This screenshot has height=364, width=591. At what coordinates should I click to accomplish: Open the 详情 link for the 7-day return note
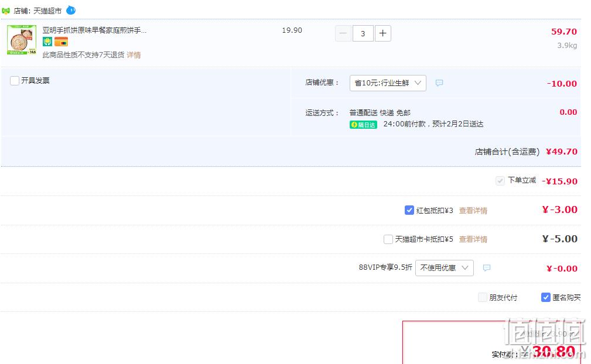pos(134,55)
